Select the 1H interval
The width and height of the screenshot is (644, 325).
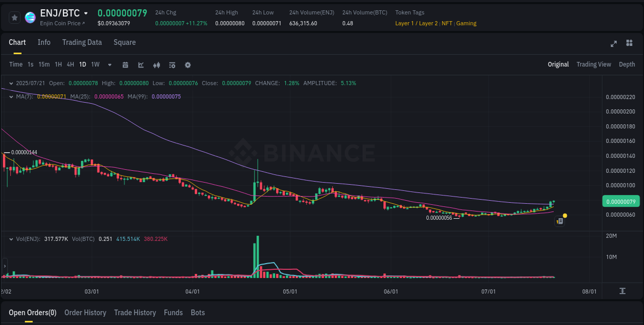[58, 64]
